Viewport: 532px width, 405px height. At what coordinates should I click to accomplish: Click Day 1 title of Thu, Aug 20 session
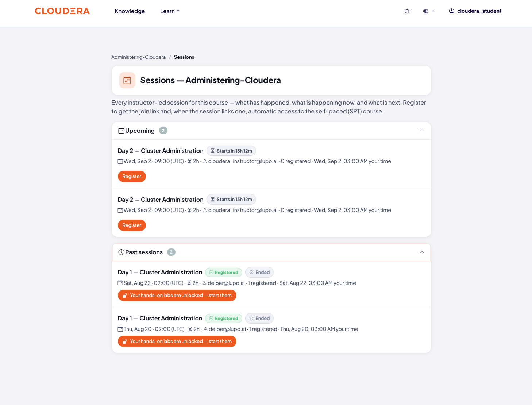coord(160,318)
